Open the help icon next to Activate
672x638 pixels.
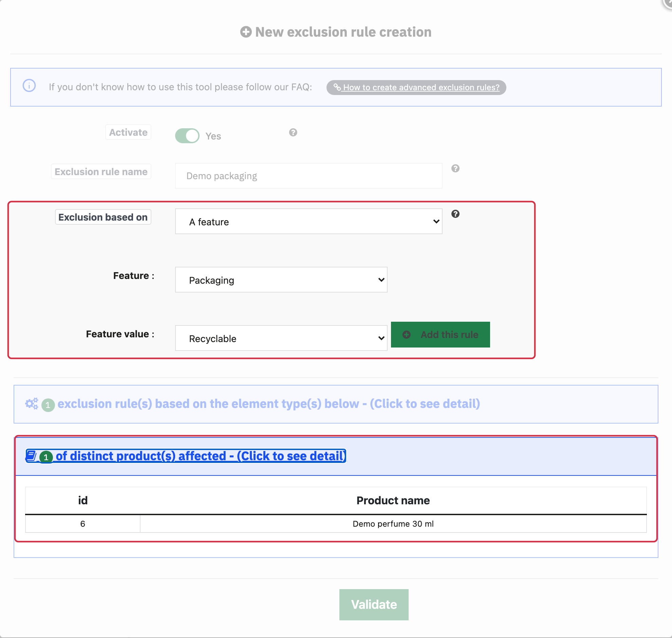click(x=293, y=132)
